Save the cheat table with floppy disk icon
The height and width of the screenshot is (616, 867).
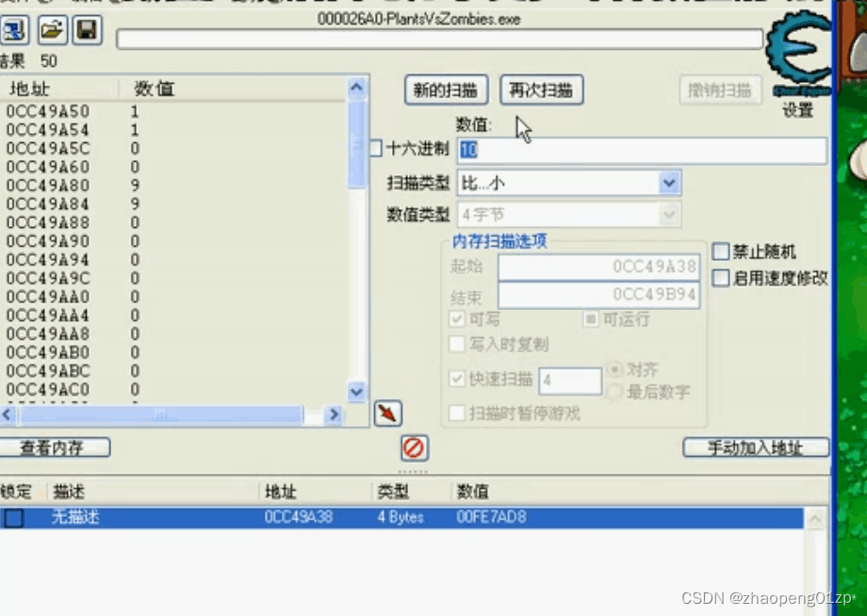point(87,30)
